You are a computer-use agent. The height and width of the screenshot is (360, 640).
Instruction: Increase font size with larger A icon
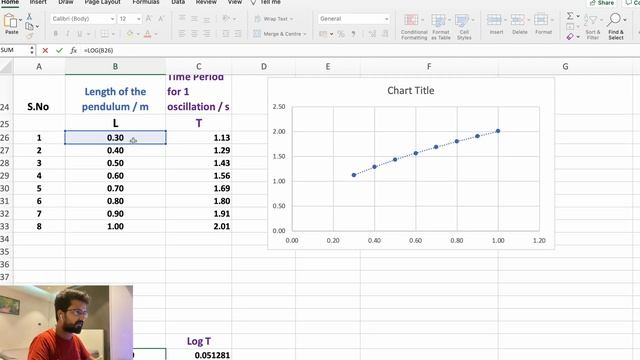149,19
